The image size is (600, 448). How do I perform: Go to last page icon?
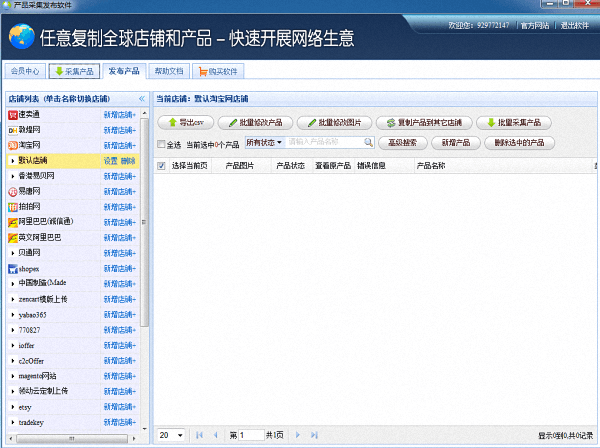[x=314, y=435]
